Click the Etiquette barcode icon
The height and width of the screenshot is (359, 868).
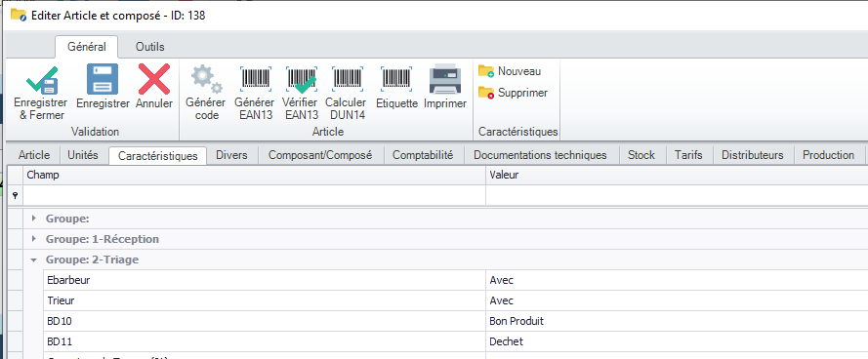pos(395,79)
